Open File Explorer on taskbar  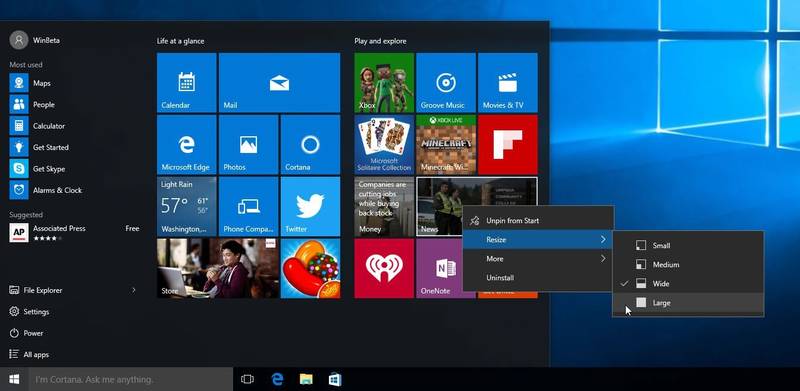click(x=306, y=379)
